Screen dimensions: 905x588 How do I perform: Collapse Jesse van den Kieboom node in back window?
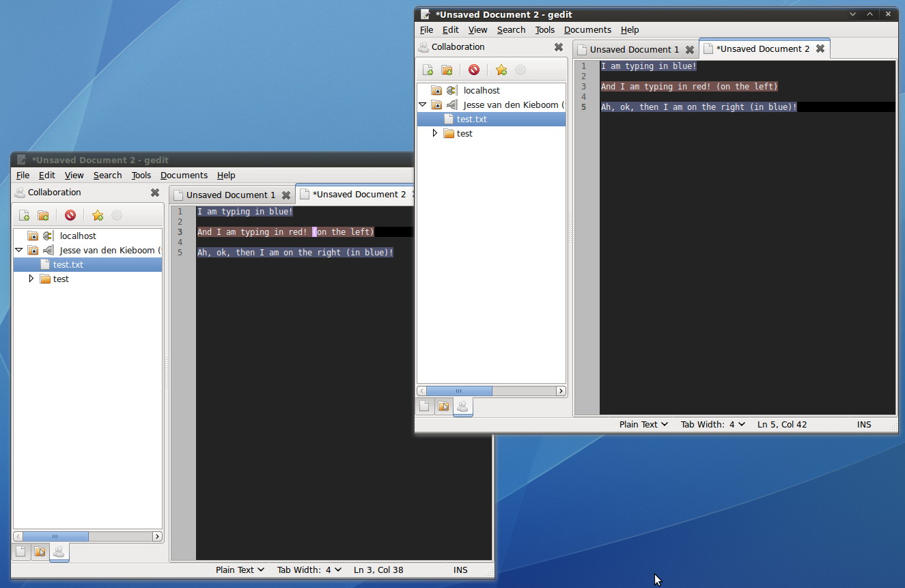(18, 250)
